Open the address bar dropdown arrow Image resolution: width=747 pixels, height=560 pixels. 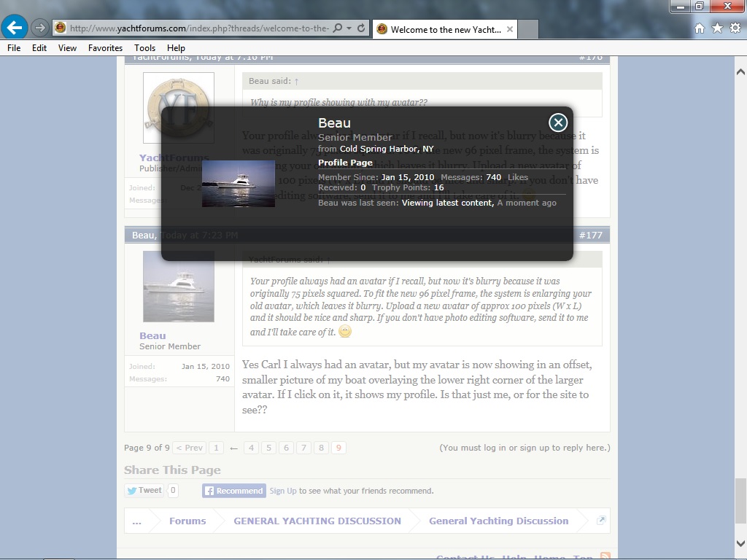pyautogui.click(x=349, y=28)
